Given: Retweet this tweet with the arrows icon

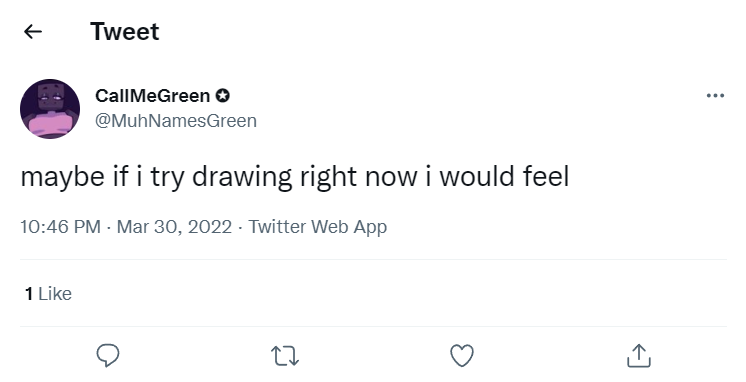Looking at the screenshot, I should (285, 356).
